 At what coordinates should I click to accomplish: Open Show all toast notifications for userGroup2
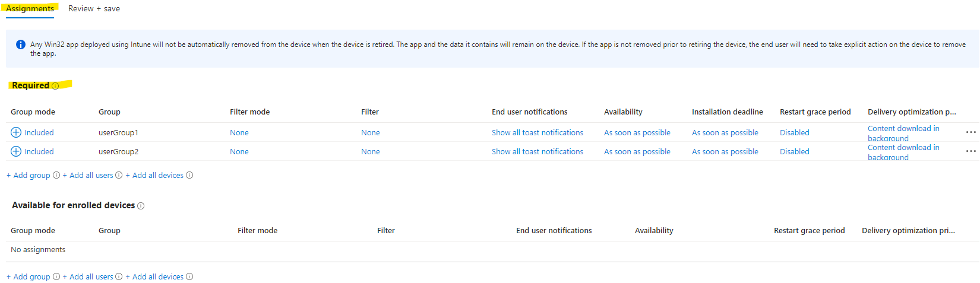coord(537,152)
